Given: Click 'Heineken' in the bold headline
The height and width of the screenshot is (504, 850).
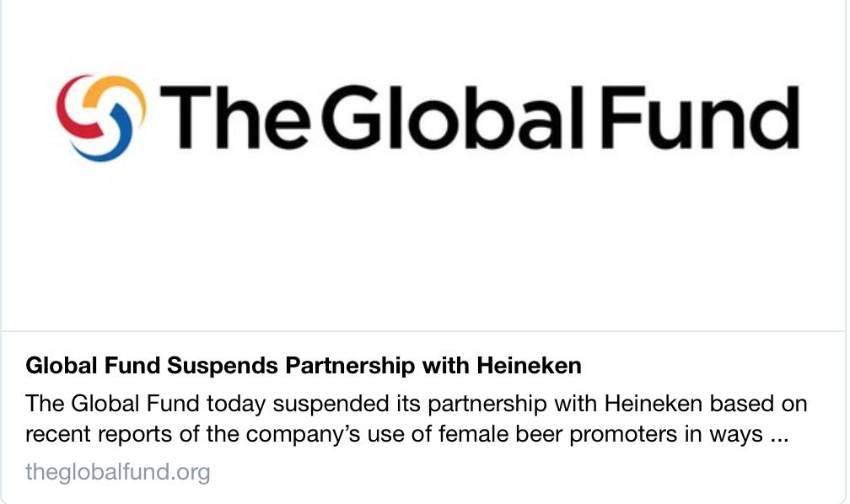Looking at the screenshot, I should click(529, 365).
